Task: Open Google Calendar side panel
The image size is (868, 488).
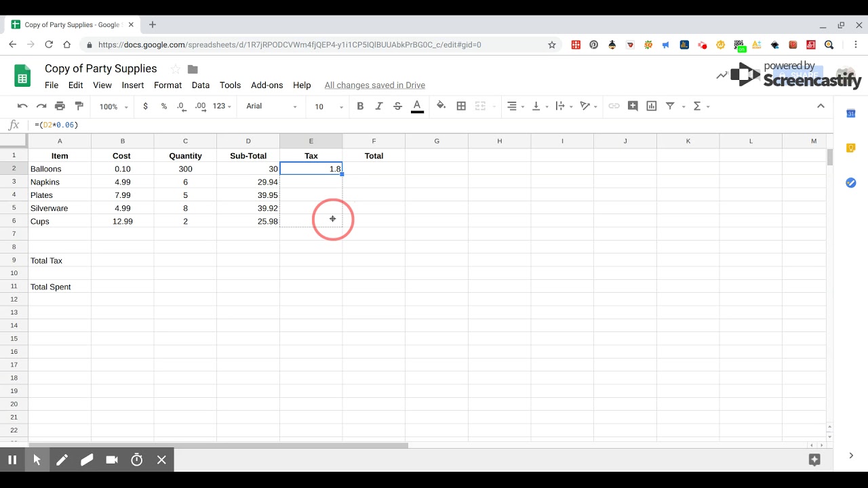Action: click(x=850, y=113)
